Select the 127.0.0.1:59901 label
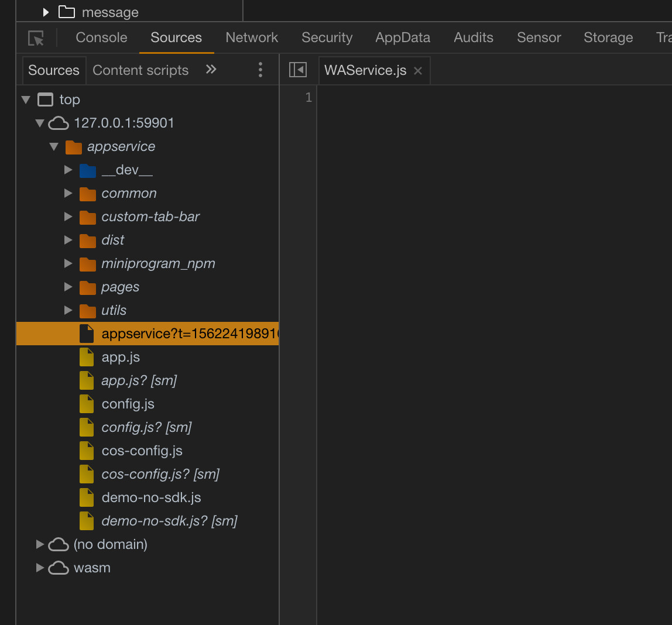 [x=124, y=123]
